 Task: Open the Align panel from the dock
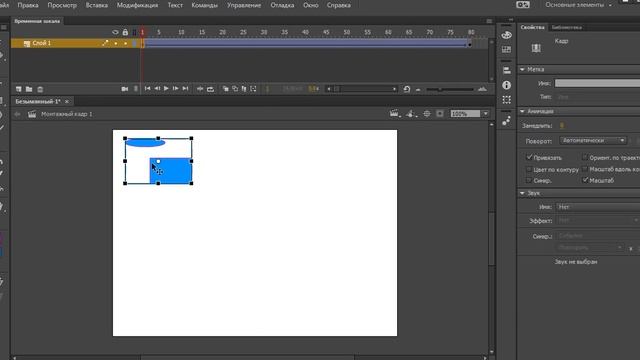tap(507, 70)
